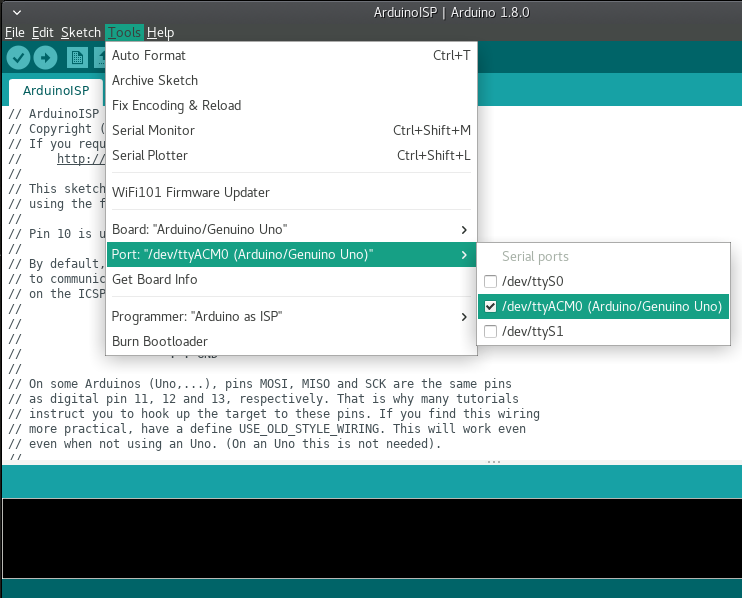Launch Serial Plotter menu item
This screenshot has height=598, width=742.
tap(291, 156)
